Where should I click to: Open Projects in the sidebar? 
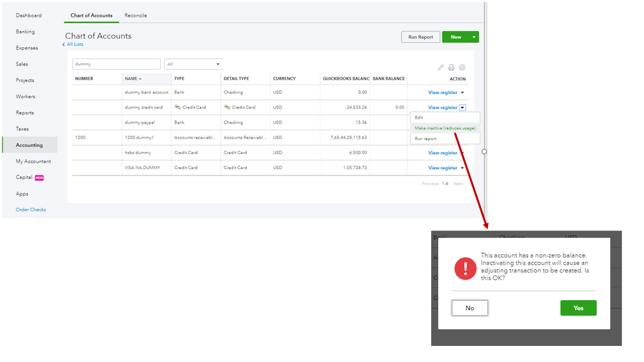pos(24,81)
